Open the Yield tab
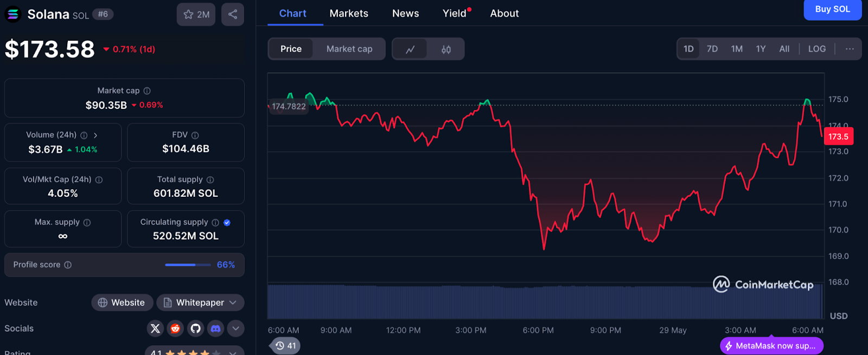Screen dimensions: 868x355 click(x=456, y=14)
